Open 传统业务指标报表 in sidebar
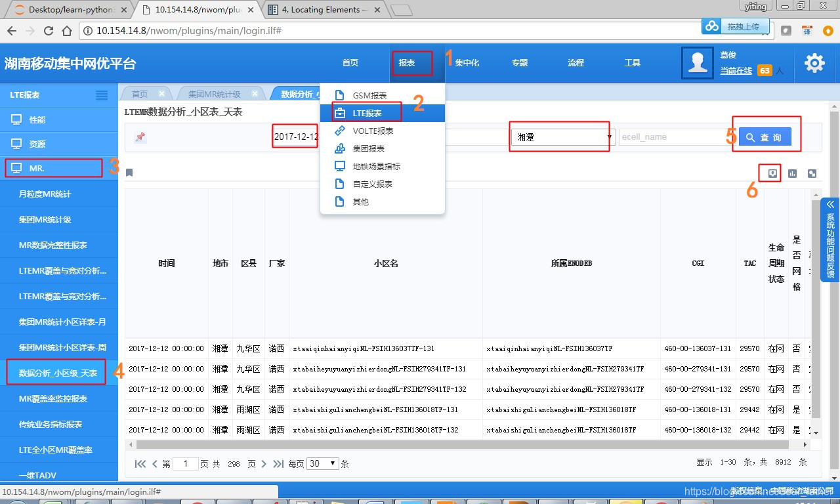The height and width of the screenshot is (504, 840). click(59, 424)
